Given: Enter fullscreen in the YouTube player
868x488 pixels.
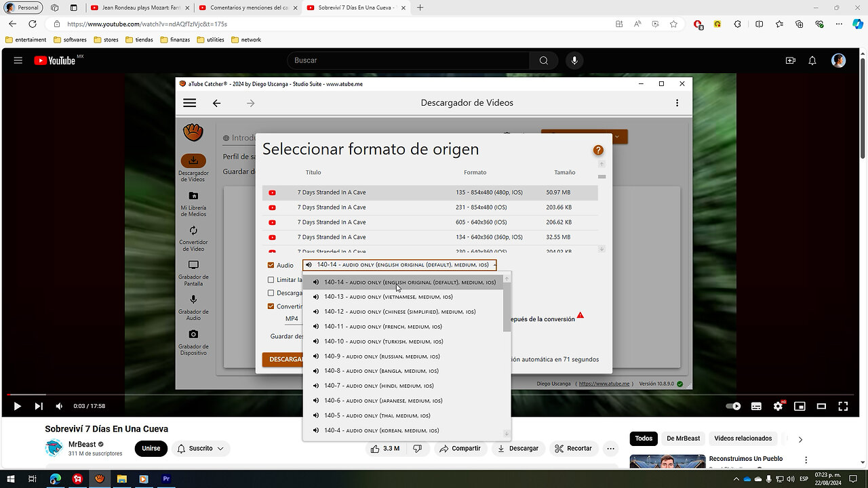Looking at the screenshot, I should (843, 406).
